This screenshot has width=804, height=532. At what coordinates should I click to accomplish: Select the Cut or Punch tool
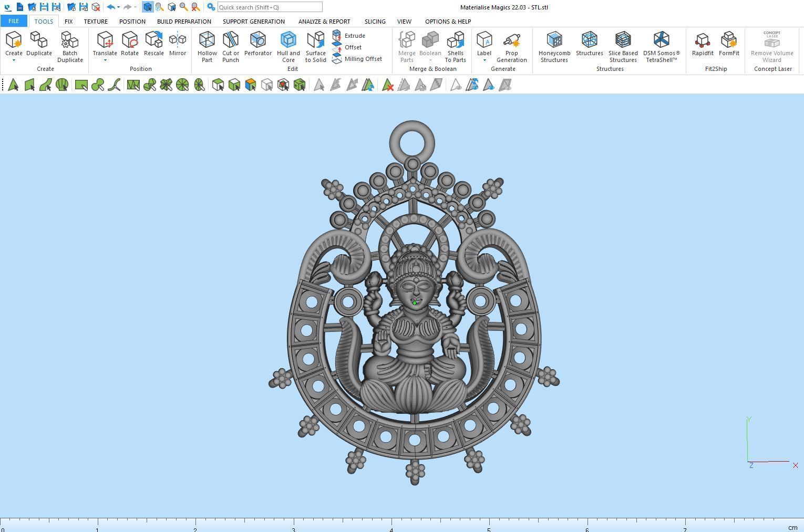[230, 46]
